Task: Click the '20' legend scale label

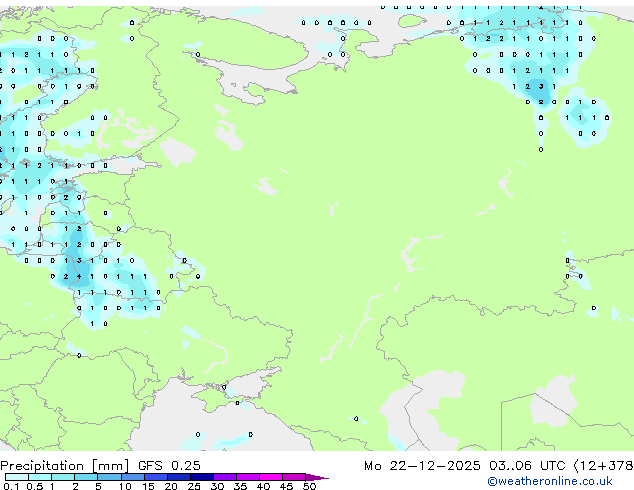Action: [x=171, y=486]
